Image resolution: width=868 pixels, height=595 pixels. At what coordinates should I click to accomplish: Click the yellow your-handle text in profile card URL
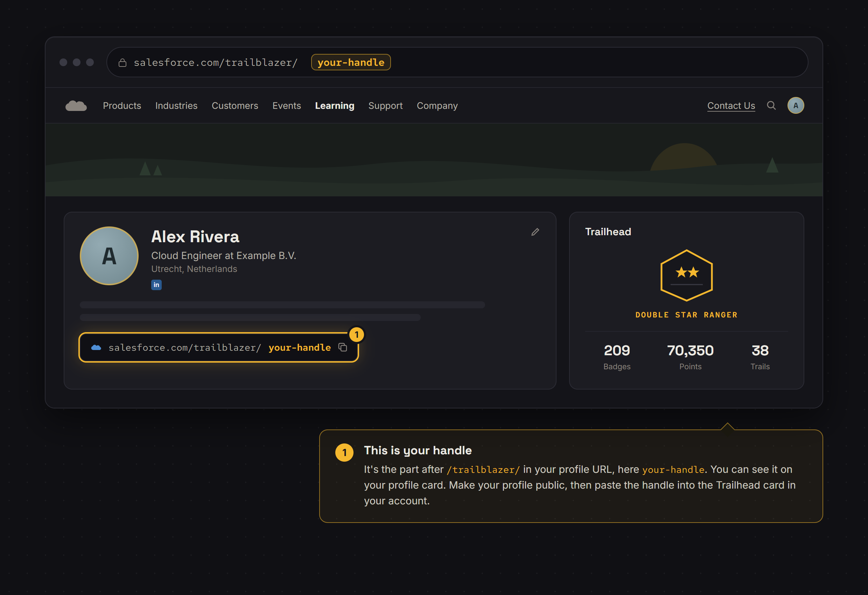(x=300, y=348)
